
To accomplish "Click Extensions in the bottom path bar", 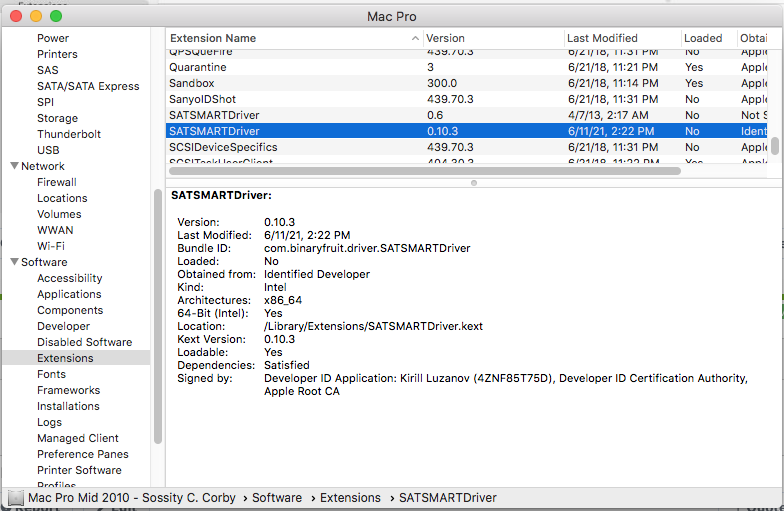I will click(350, 498).
